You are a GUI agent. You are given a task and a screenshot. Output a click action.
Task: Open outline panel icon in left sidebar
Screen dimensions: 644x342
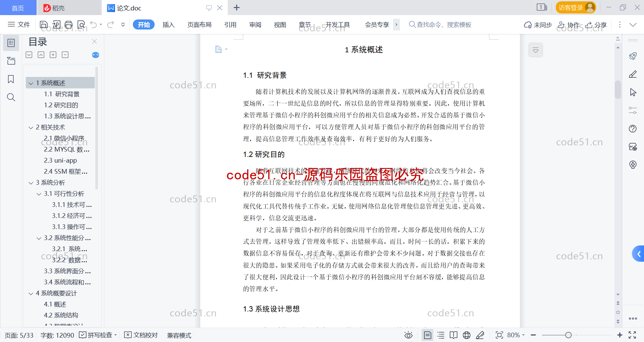click(x=11, y=43)
